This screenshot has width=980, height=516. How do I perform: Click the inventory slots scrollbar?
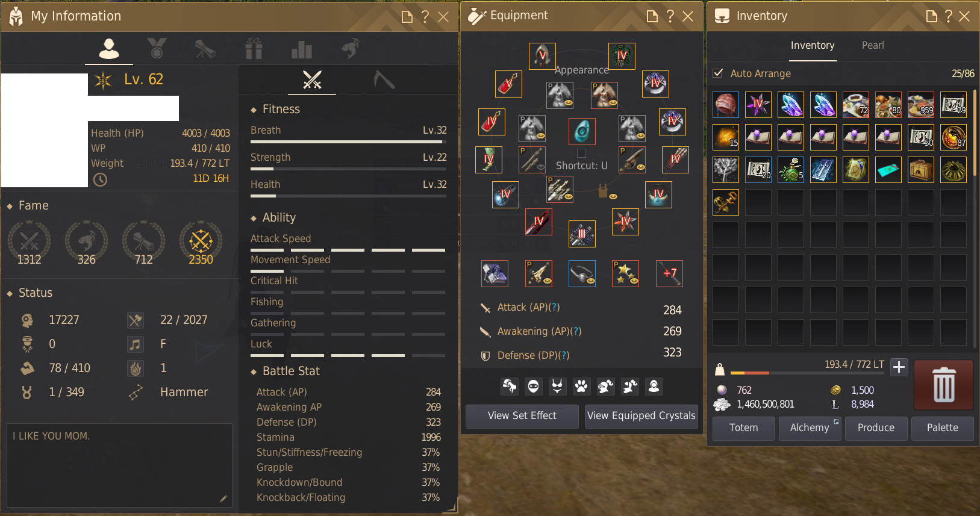[975, 218]
